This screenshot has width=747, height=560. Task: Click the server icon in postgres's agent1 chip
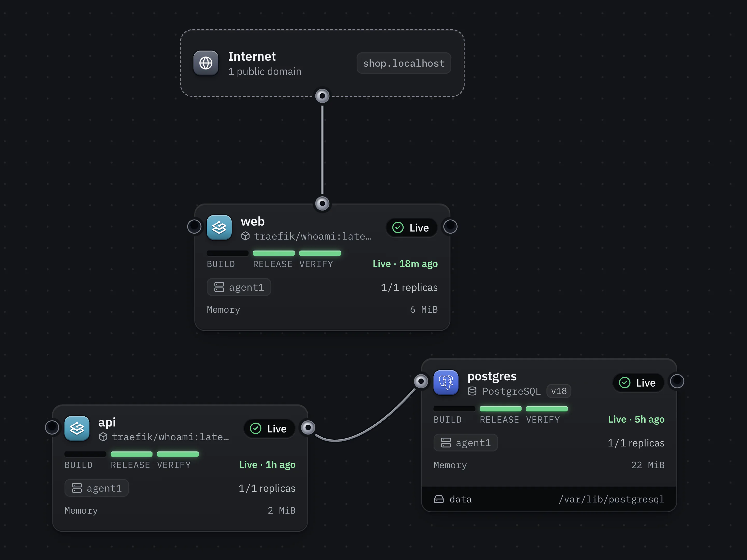click(446, 443)
